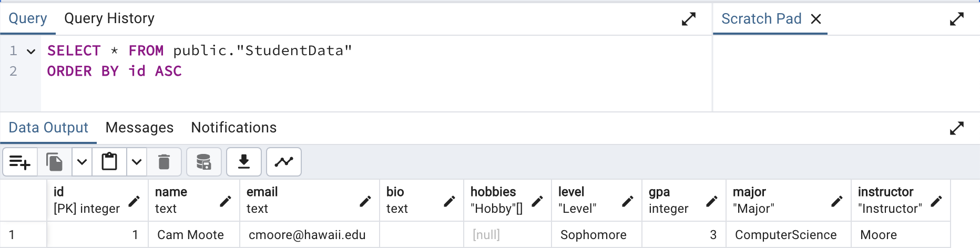Click the Copy rows icon
The width and height of the screenshot is (980, 248).
click(x=55, y=162)
